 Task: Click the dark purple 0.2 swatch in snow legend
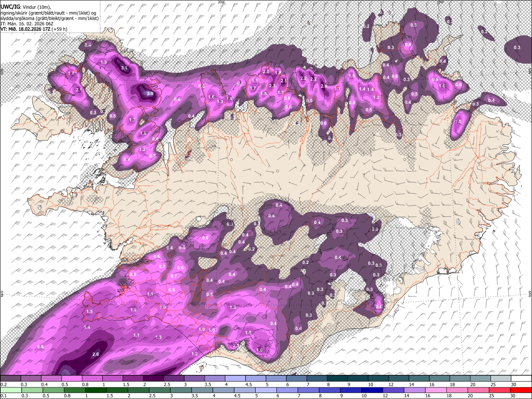(10, 379)
